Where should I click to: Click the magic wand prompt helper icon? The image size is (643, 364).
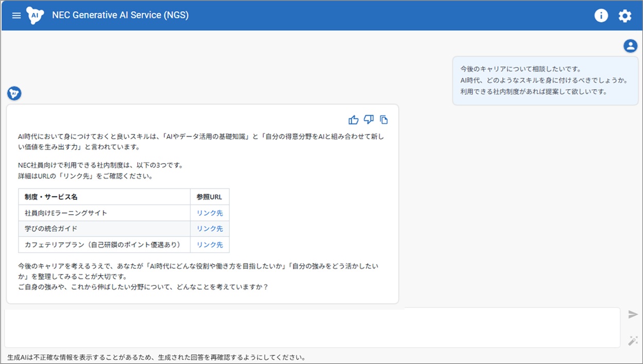[633, 340]
